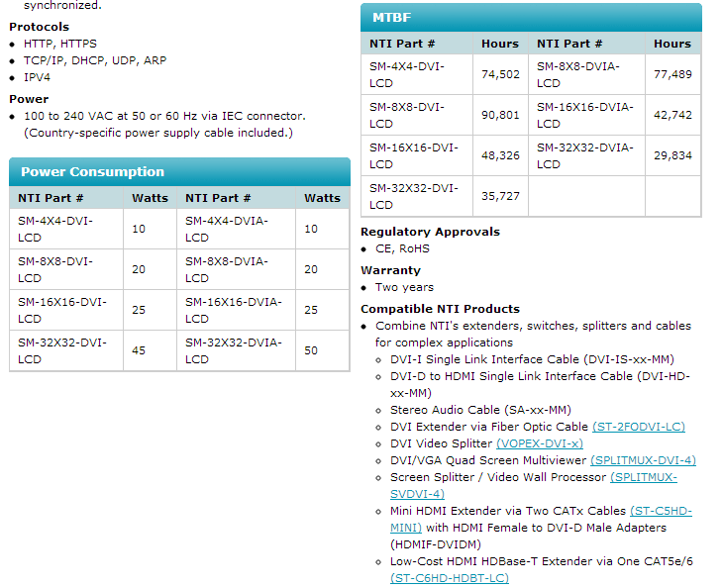Click the Protocols heading

pos(40,27)
